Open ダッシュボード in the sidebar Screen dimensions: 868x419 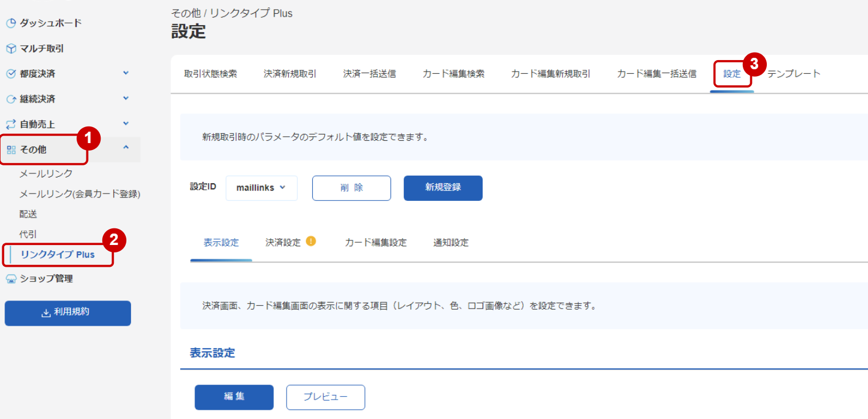pyautogui.click(x=51, y=23)
